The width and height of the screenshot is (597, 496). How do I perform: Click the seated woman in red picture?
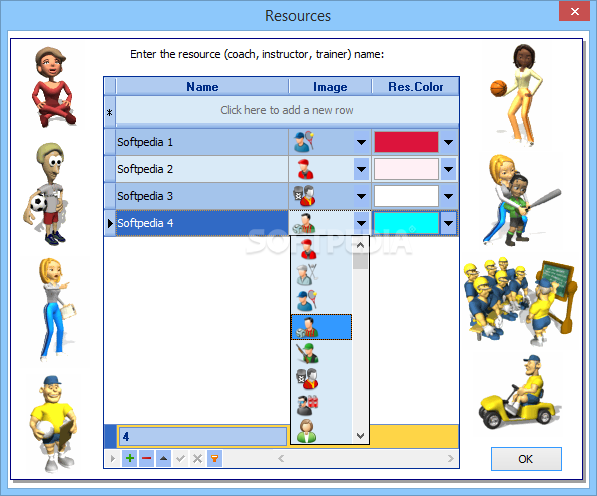click(x=53, y=87)
